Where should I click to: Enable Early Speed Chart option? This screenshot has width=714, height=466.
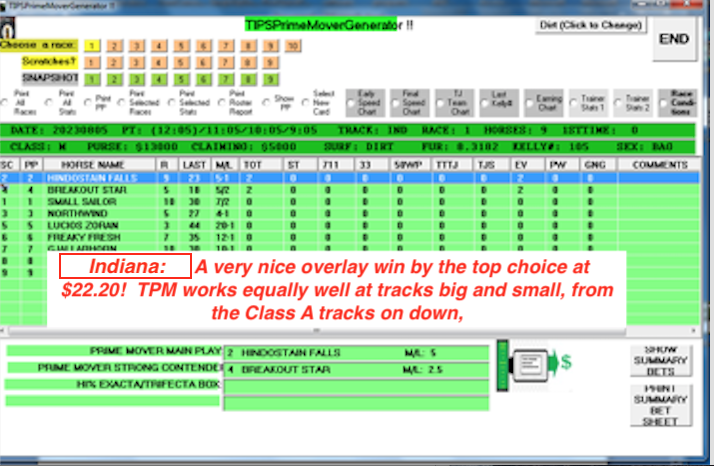(x=365, y=103)
